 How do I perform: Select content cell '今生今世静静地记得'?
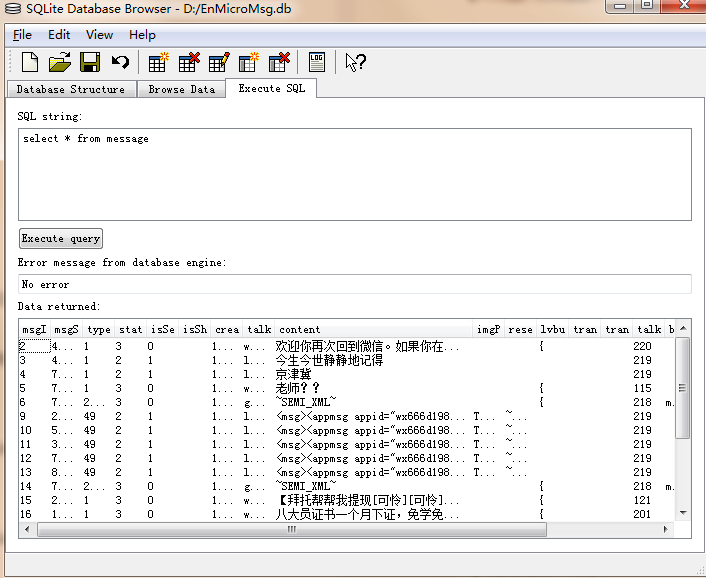pos(373,360)
